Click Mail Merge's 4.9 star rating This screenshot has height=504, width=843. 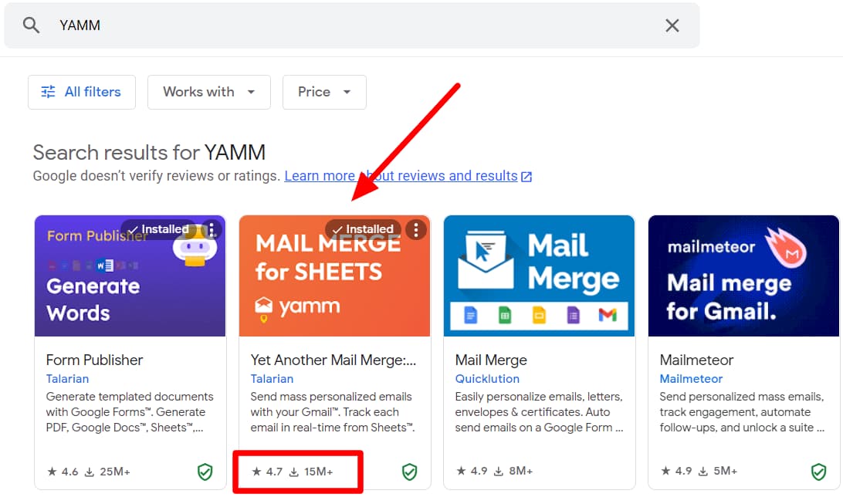(472, 472)
